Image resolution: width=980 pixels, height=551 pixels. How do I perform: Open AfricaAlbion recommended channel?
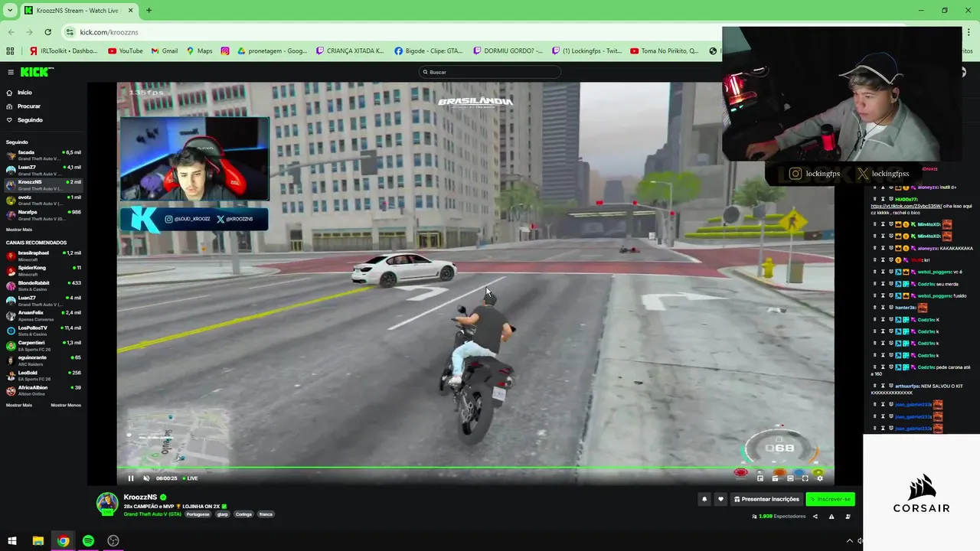point(44,390)
